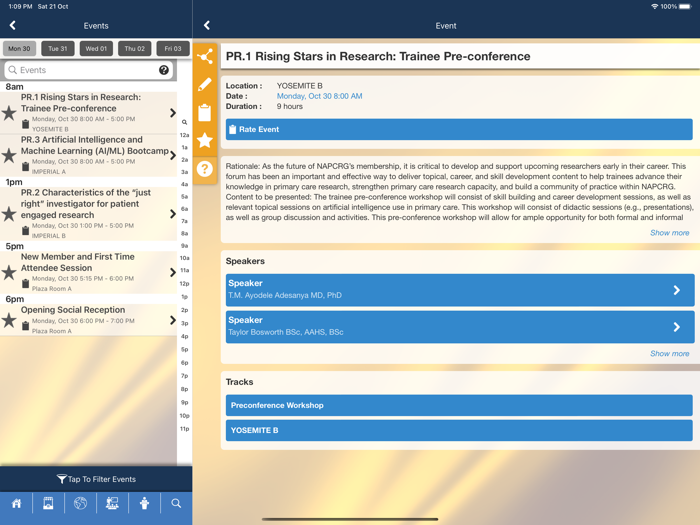Go back from the Events list
The height and width of the screenshot is (525, 700).
pyautogui.click(x=12, y=25)
